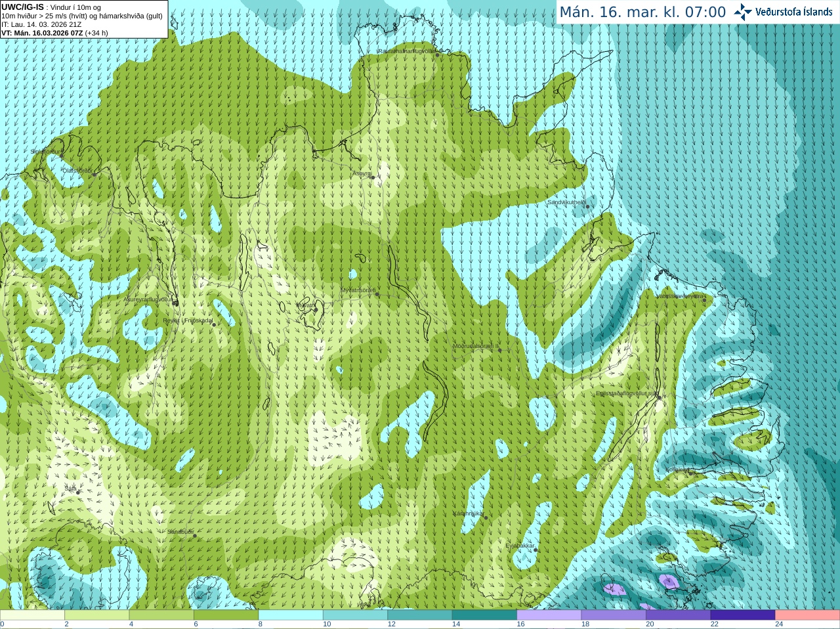This screenshot has height=629, width=840.
Task: Select the Vatnsskarð eystra station label
Action: pos(680,296)
